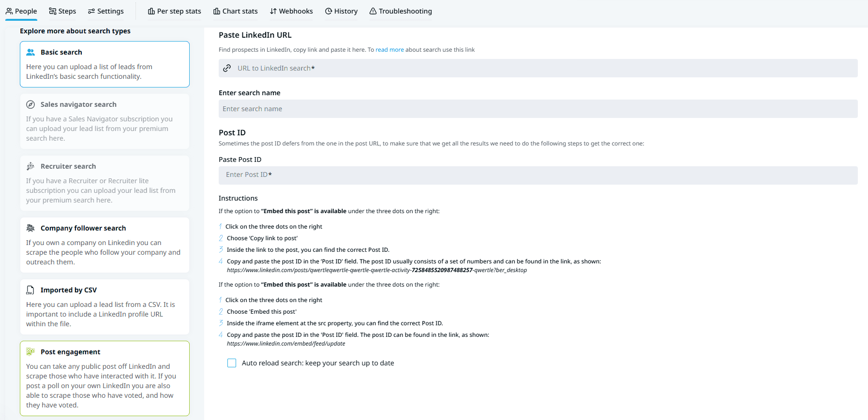
Task: Click the Sales navigator compass icon
Action: pyautogui.click(x=30, y=104)
